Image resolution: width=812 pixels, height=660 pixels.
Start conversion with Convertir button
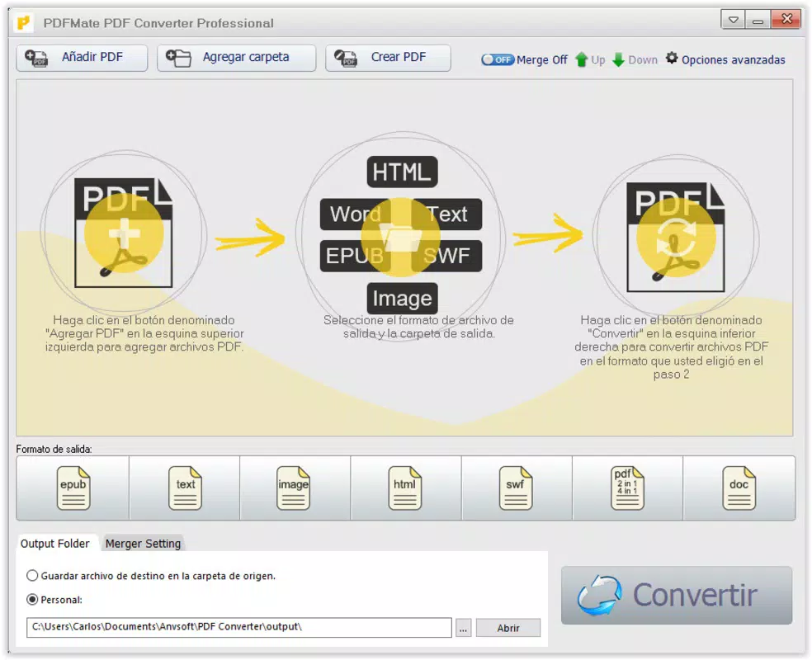pyautogui.click(x=677, y=596)
